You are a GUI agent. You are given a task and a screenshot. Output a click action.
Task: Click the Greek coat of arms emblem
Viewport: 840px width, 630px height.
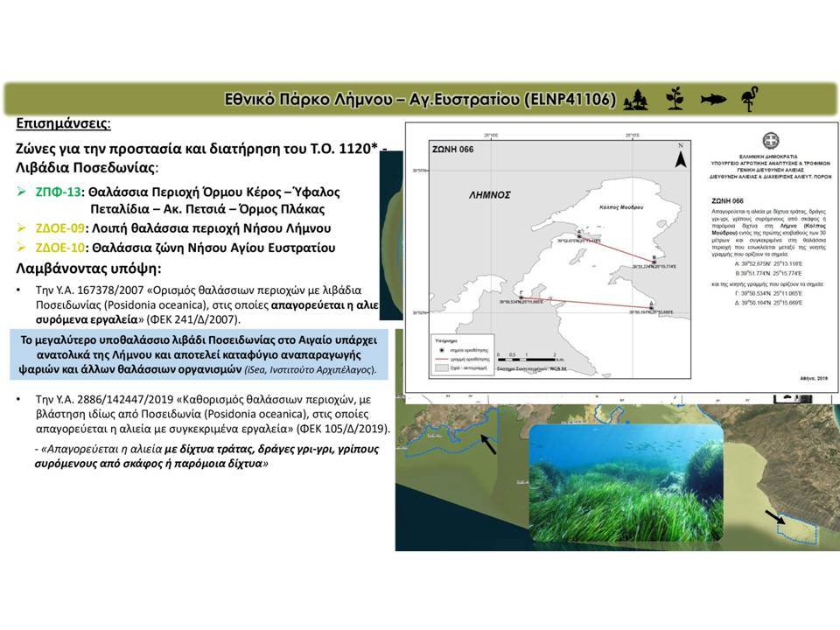pyautogui.click(x=770, y=142)
